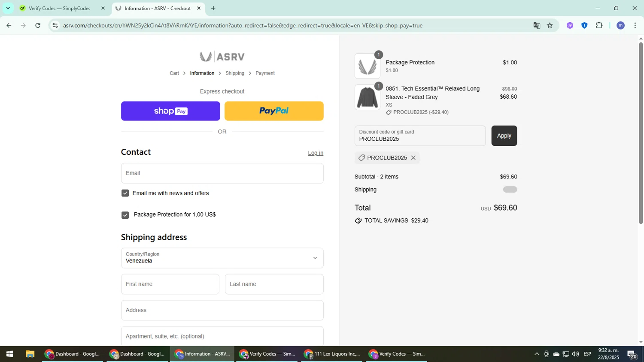Screen dimensions: 644x362
Task: Remove the PROCLUB2025 discount tag
Action: tap(413, 158)
